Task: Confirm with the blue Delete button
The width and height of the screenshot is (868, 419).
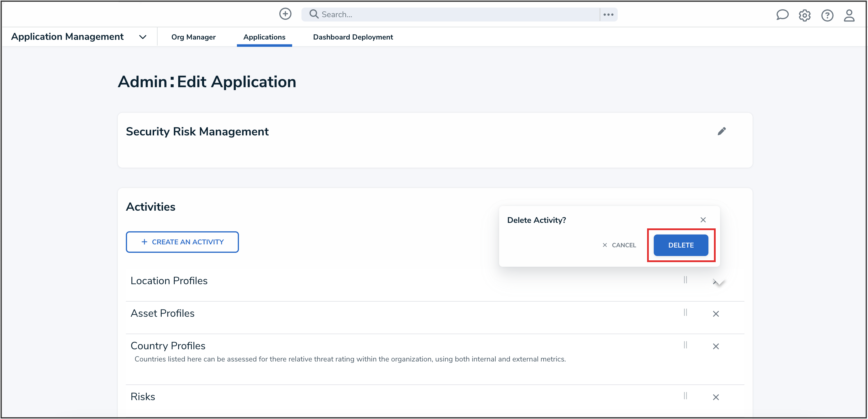Action: coord(681,245)
